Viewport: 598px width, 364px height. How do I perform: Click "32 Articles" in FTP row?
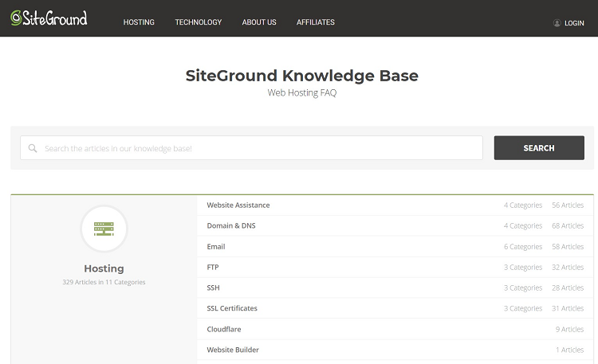click(568, 267)
